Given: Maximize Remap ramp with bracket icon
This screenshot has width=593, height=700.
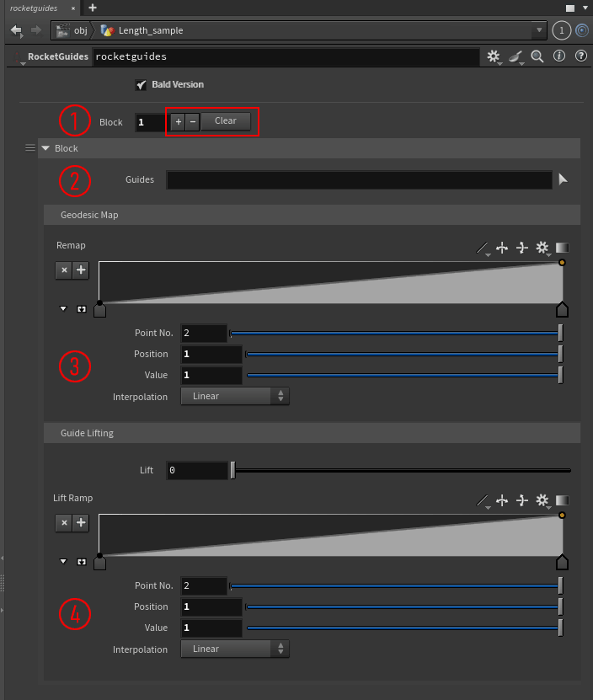Looking at the screenshot, I should tap(81, 309).
